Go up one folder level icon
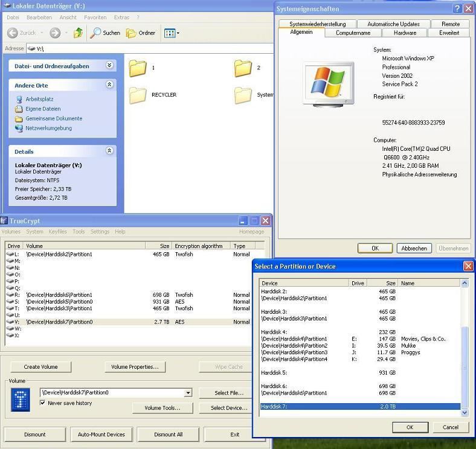 pos(79,33)
